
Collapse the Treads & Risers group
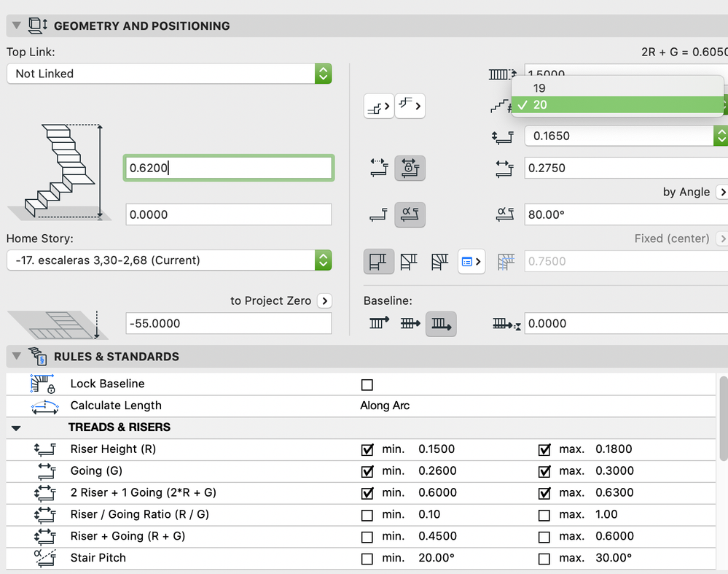[16, 428]
